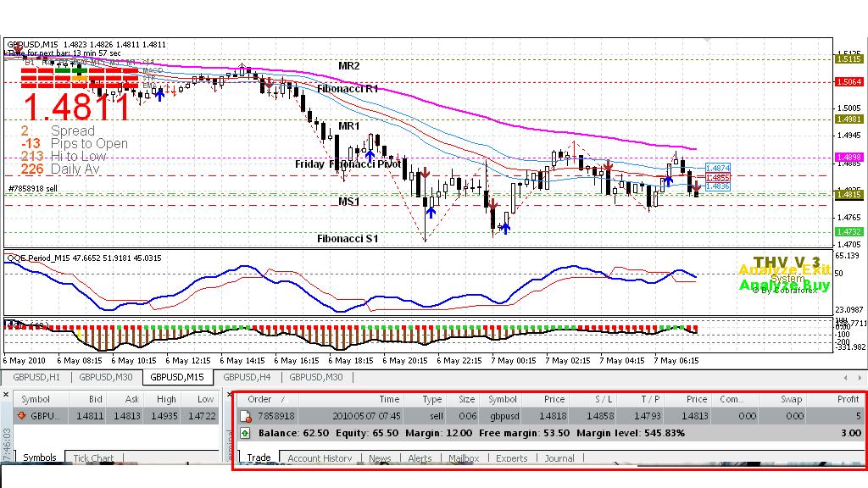Click Bid value 1.4811 in Market Watch
868x488 pixels.
pos(90,415)
